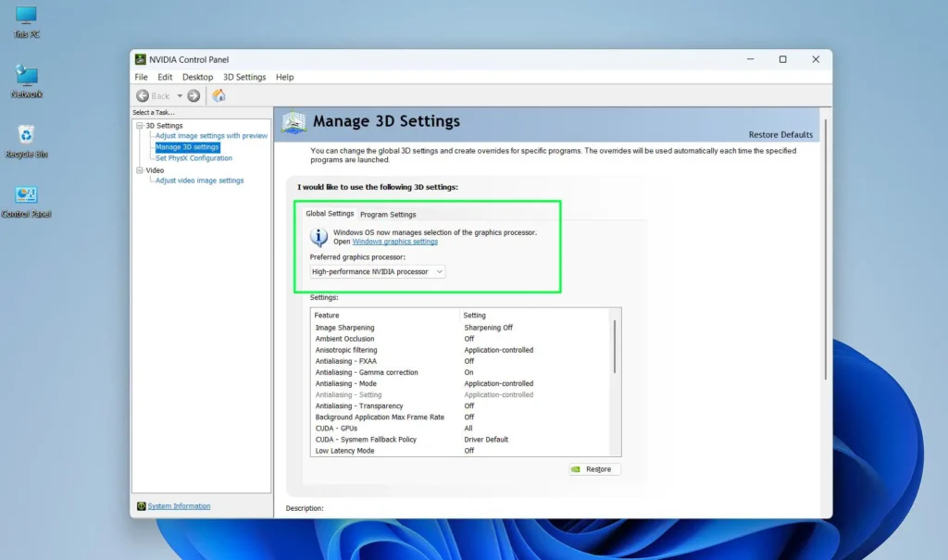The width and height of the screenshot is (948, 560).
Task: Click the Restore Defaults link
Action: tap(780, 133)
